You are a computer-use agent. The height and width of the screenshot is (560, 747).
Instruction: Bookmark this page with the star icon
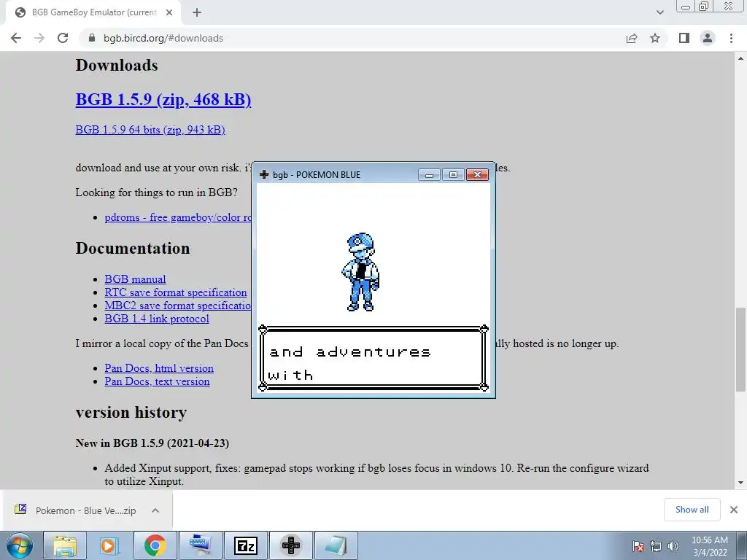pos(655,38)
